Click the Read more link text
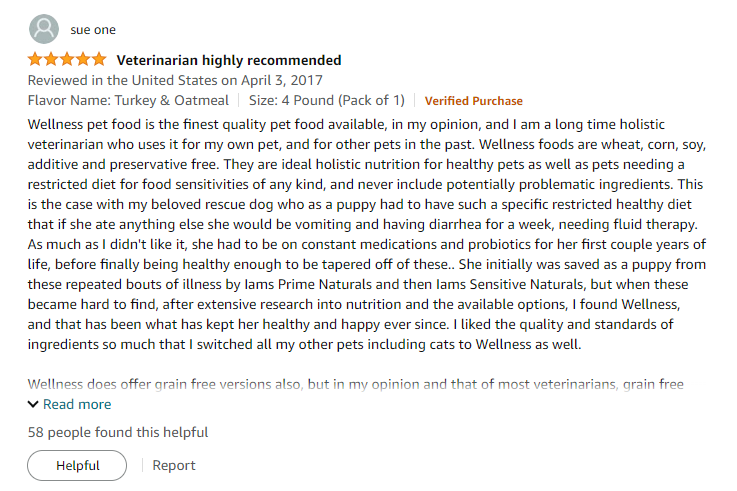 (x=77, y=404)
